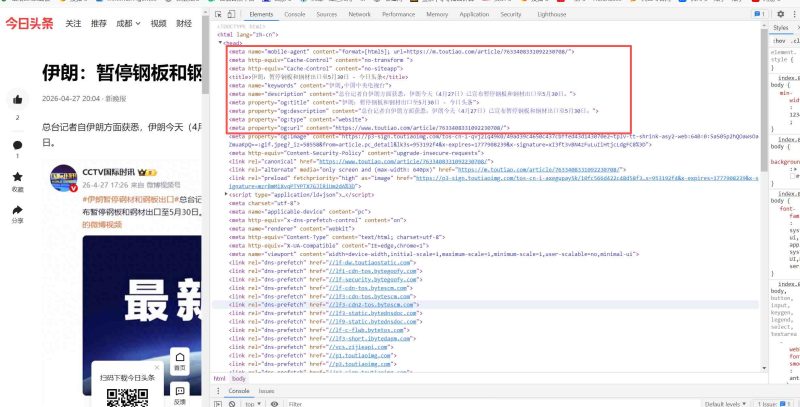Expand the script application/ld+json node
Viewport: 800px width, 407px height.
pyautogui.click(x=227, y=195)
